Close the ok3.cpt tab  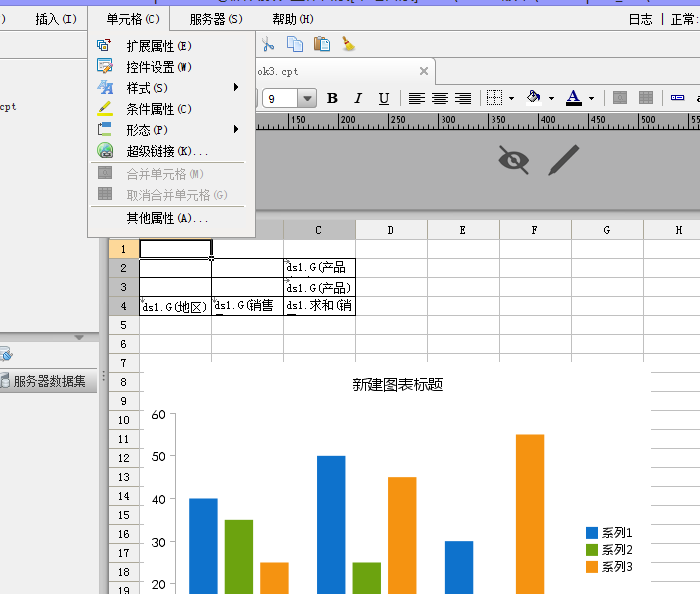point(424,71)
